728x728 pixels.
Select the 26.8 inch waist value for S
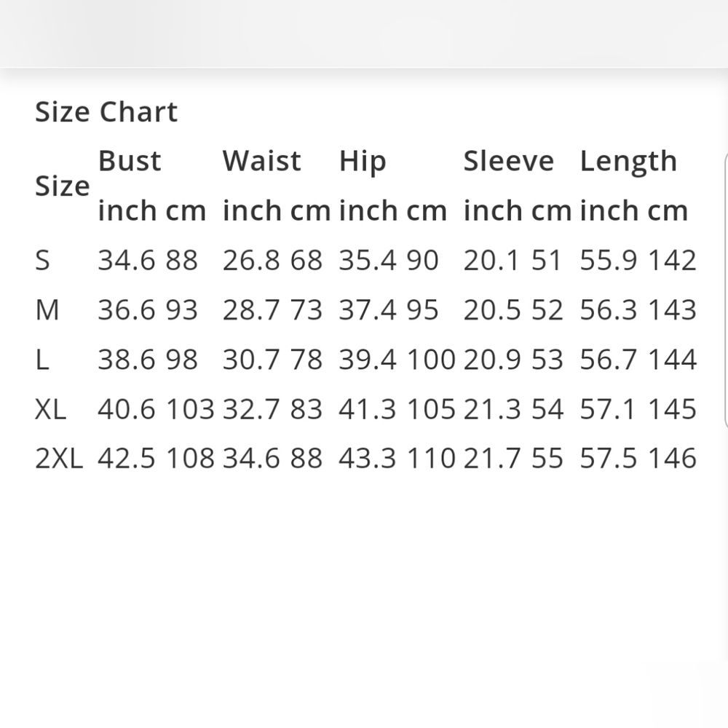click(253, 261)
